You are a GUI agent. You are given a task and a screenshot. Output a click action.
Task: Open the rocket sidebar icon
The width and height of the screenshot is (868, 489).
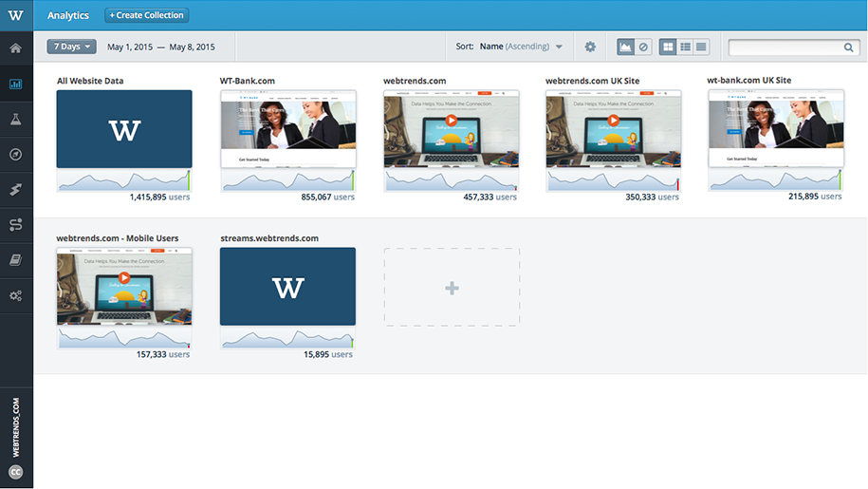[15, 189]
